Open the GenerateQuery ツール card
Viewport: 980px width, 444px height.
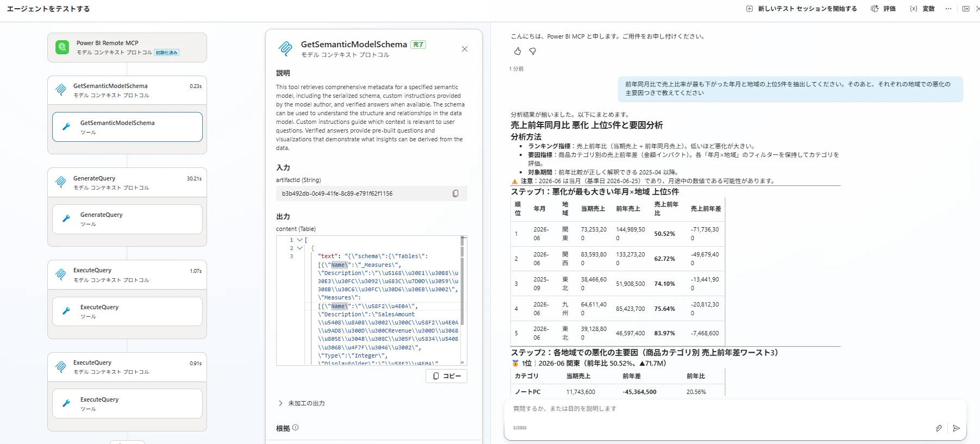click(x=127, y=219)
